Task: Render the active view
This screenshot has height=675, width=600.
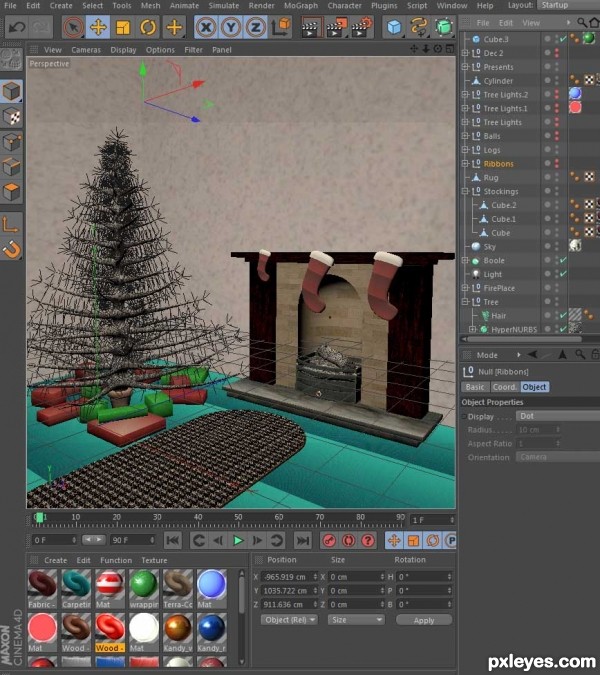Action: pyautogui.click(x=310, y=28)
